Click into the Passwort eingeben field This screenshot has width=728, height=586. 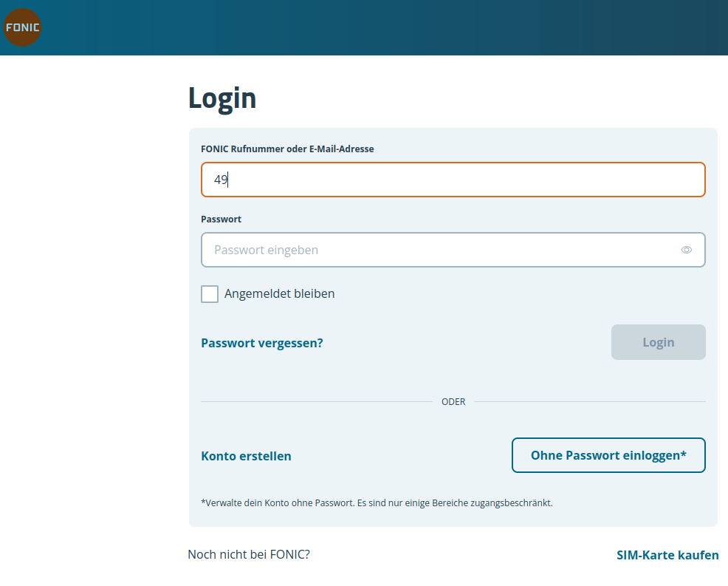(443, 250)
